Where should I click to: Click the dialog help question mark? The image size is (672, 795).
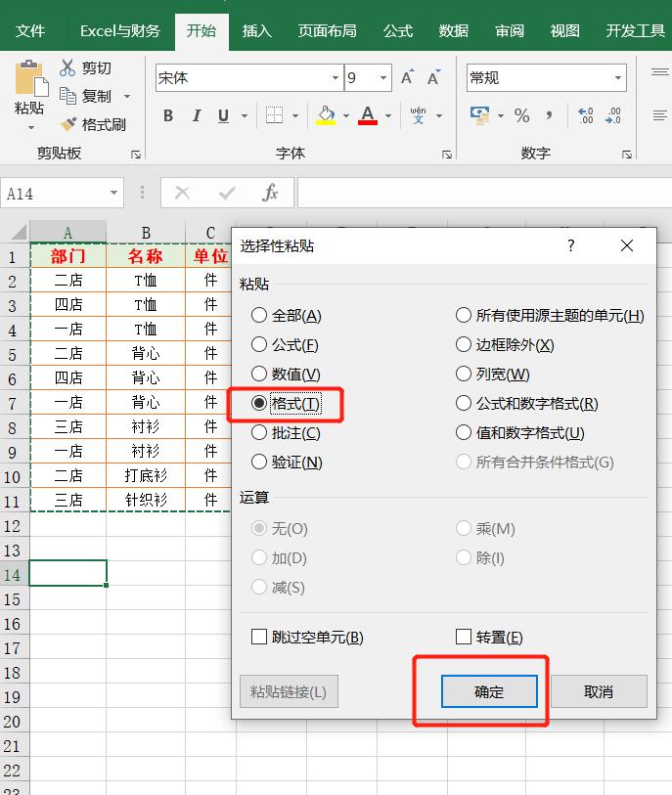point(571,245)
